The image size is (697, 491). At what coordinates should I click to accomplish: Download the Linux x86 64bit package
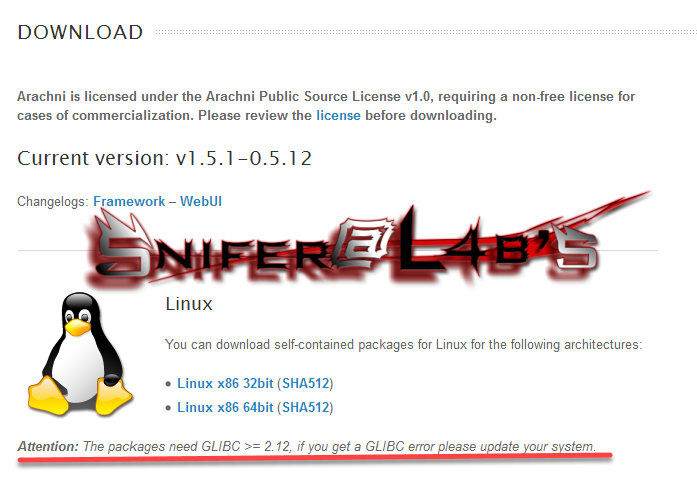click(225, 407)
